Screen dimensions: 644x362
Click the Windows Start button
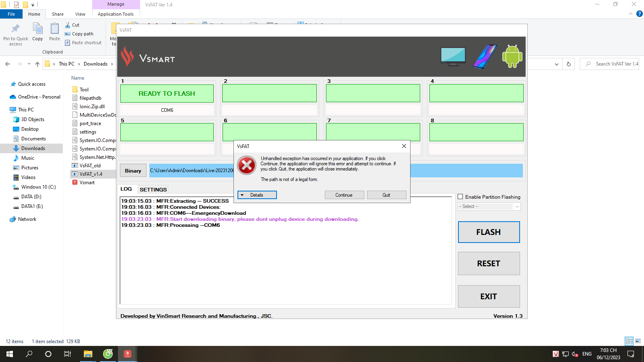[10, 354]
